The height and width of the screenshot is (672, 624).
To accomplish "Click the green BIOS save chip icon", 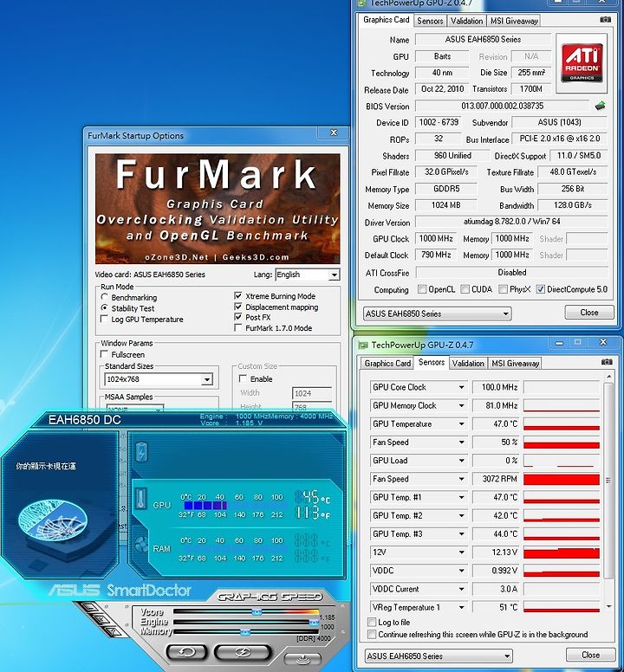I will click(x=601, y=106).
